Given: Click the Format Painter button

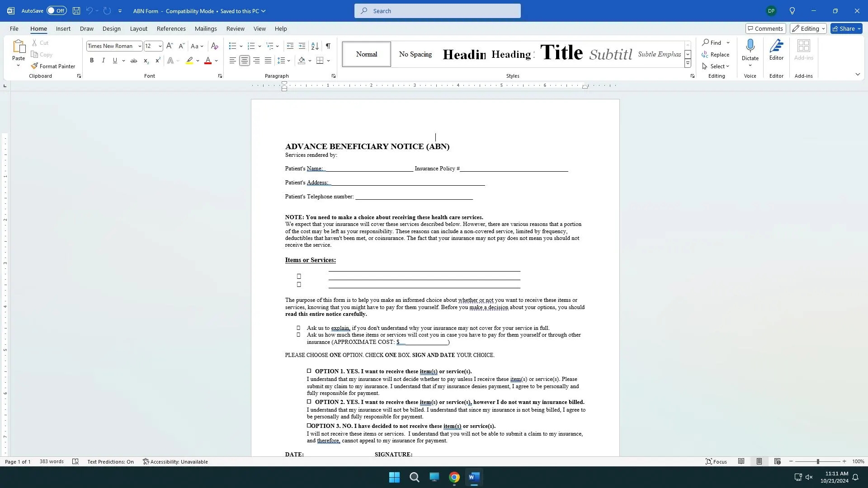Looking at the screenshot, I should (x=53, y=66).
